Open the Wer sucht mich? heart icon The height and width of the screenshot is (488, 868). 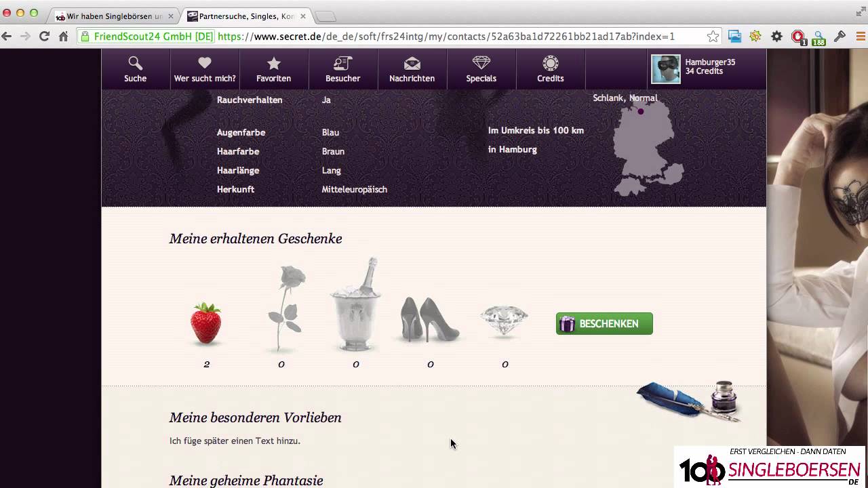point(205,63)
